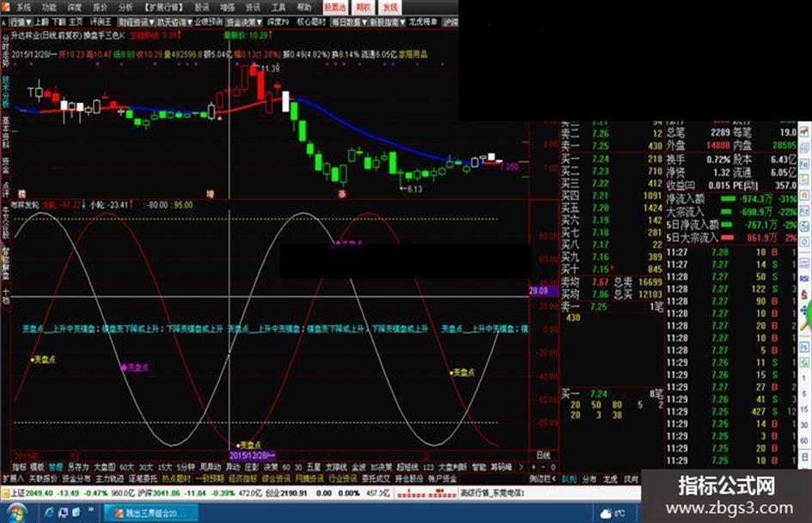
Task: Click the 发现 button
Action: [390, 7]
